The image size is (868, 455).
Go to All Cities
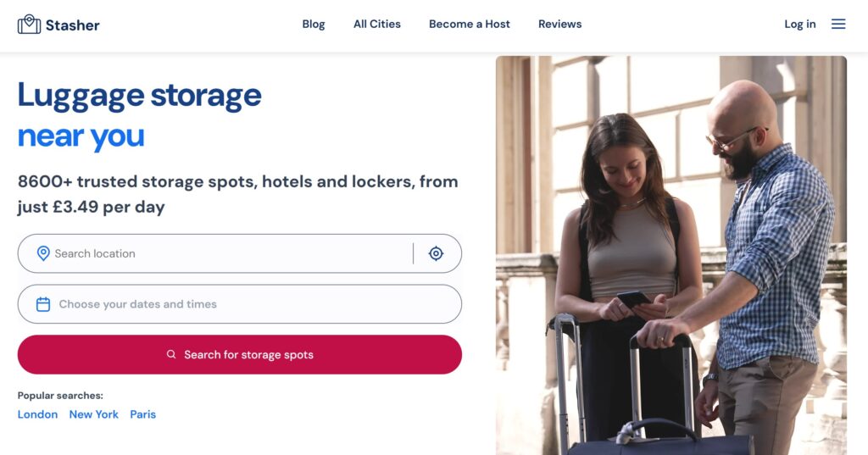pos(377,25)
